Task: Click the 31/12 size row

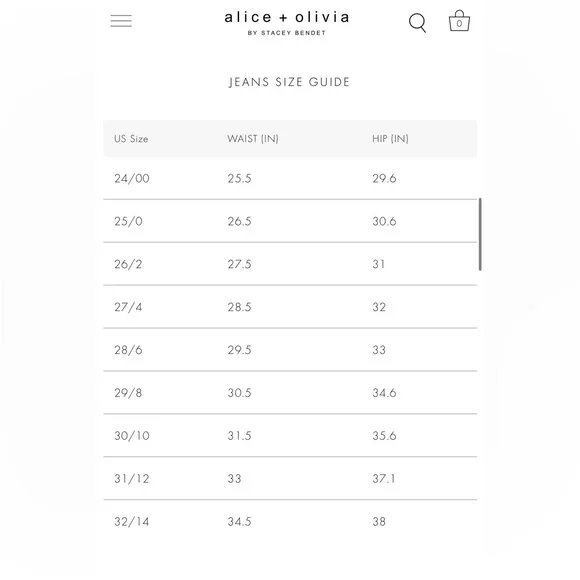Action: point(290,478)
